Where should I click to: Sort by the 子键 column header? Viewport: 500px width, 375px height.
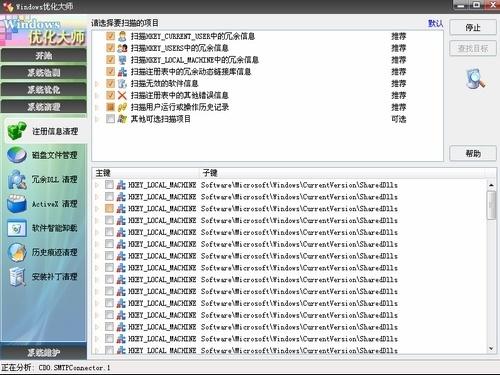coord(343,173)
